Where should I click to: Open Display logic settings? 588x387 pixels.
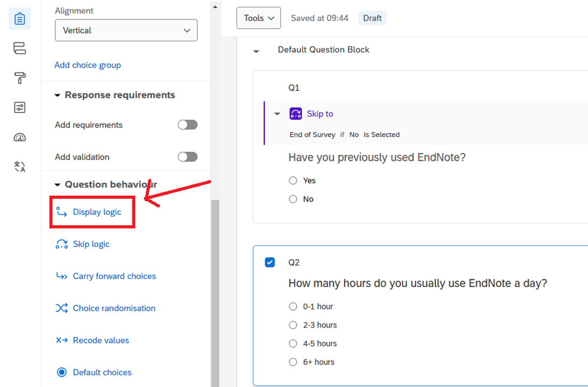[97, 212]
